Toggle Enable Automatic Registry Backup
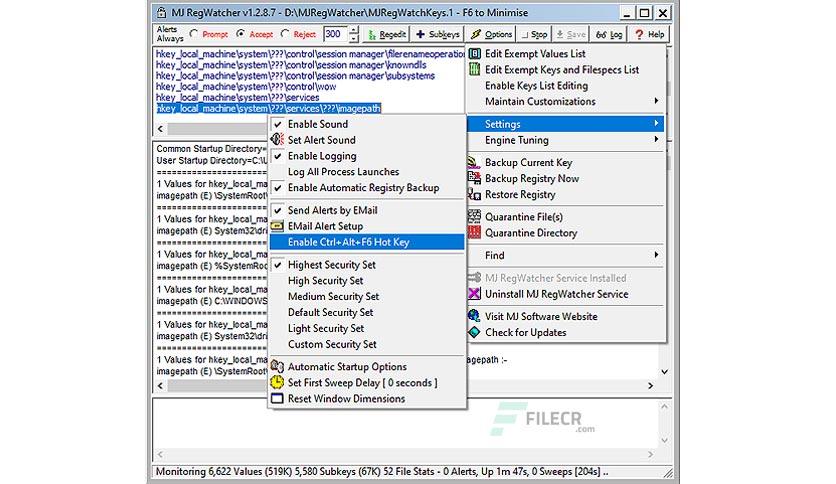This screenshot has width=836, height=484. point(367,188)
